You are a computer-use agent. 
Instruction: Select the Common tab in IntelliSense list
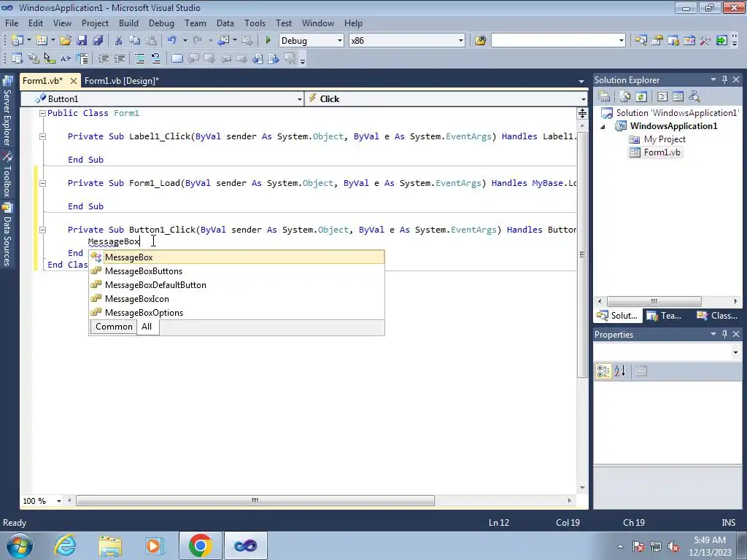click(x=114, y=327)
